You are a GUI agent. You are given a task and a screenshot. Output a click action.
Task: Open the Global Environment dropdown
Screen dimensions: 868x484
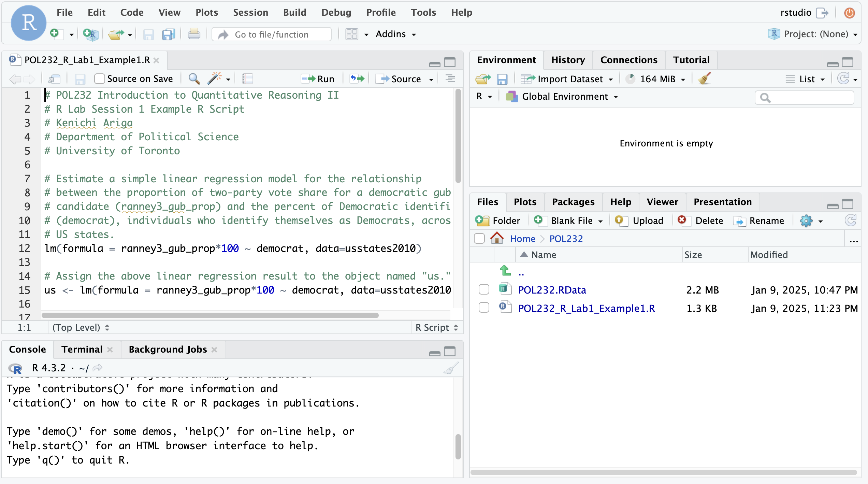[562, 97]
